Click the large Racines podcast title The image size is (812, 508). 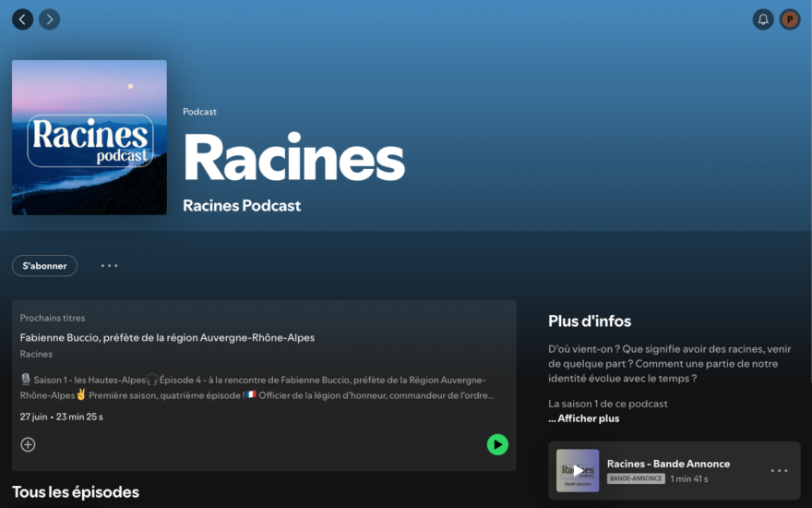[x=294, y=156]
